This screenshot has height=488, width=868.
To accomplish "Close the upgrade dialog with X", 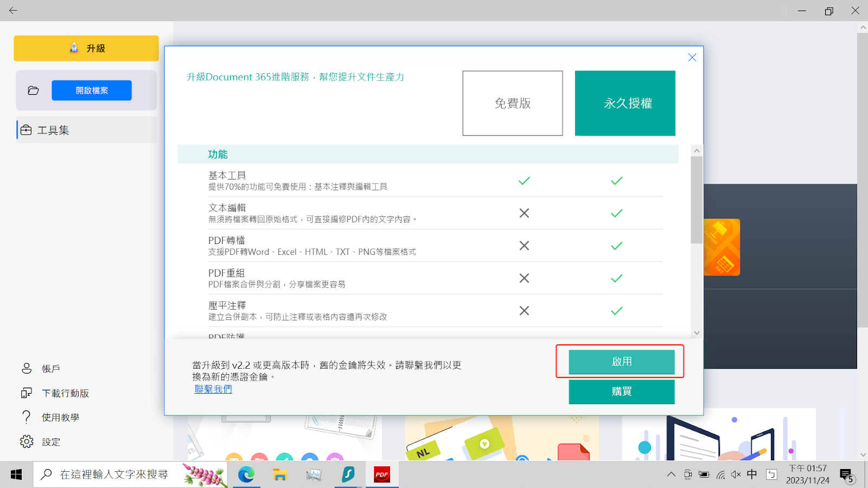I will pyautogui.click(x=692, y=57).
